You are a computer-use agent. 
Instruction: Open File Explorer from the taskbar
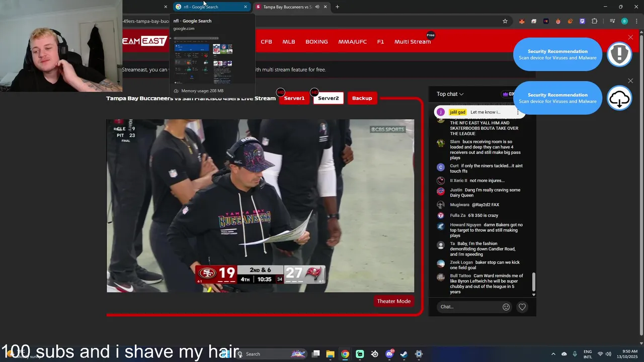click(330, 354)
